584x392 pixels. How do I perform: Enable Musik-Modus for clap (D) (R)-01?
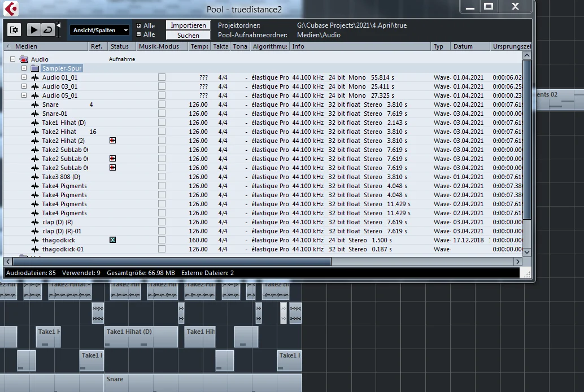pyautogui.click(x=162, y=231)
